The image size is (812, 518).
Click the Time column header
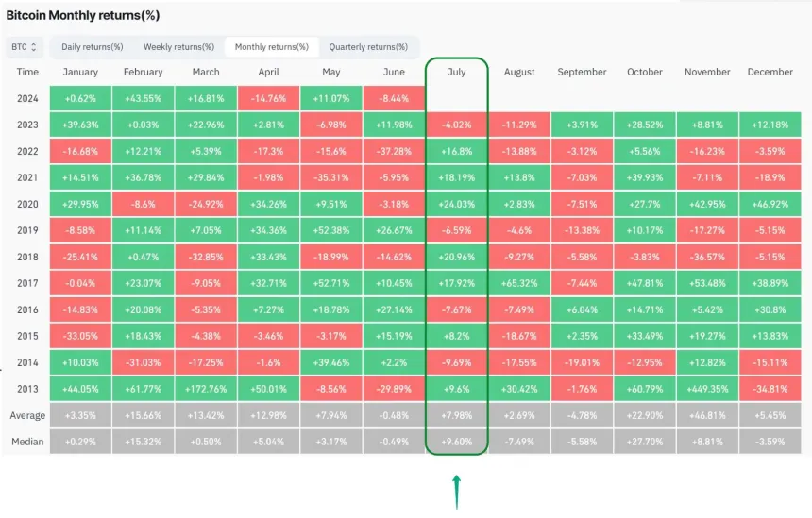[x=27, y=72]
